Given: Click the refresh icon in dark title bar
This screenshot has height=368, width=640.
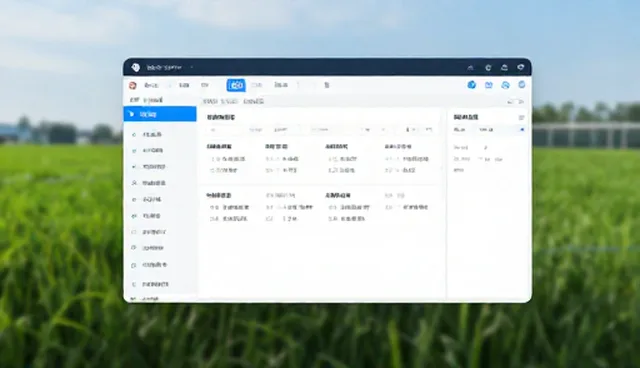Looking at the screenshot, I should pyautogui.click(x=488, y=68).
